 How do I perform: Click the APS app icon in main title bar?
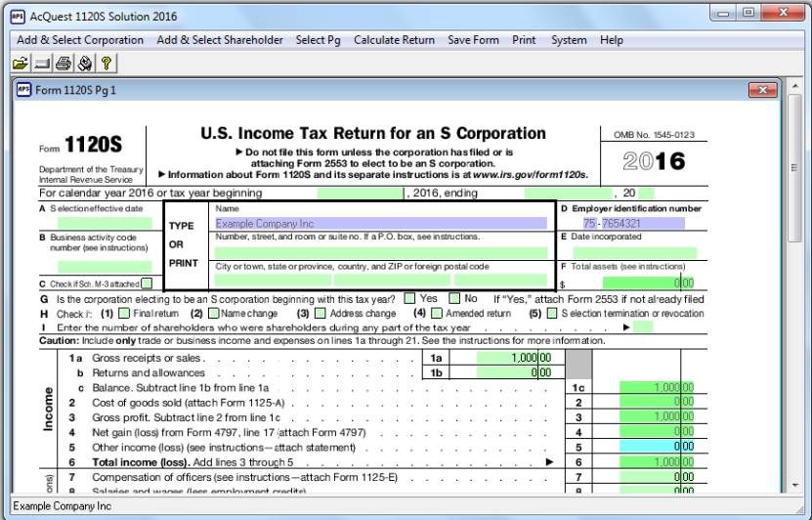pyautogui.click(x=18, y=17)
